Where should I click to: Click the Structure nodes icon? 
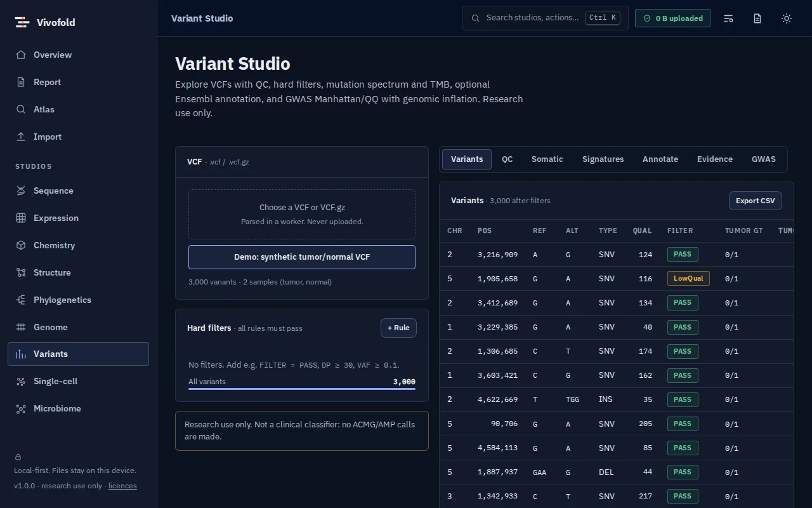(21, 272)
